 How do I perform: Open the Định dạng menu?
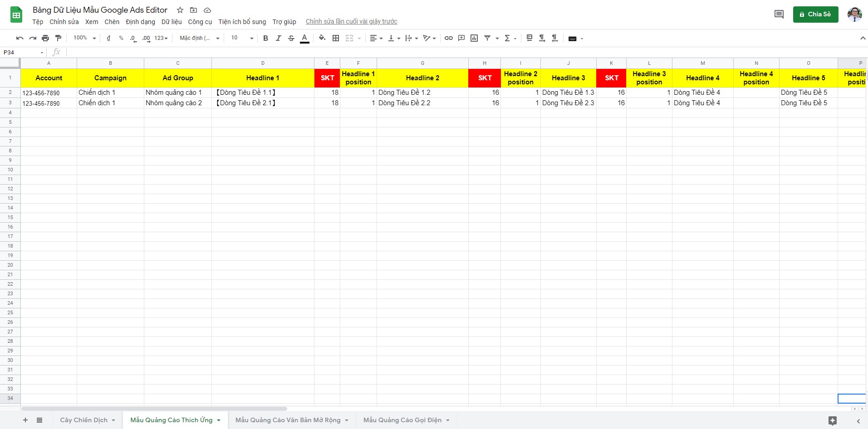pos(140,22)
